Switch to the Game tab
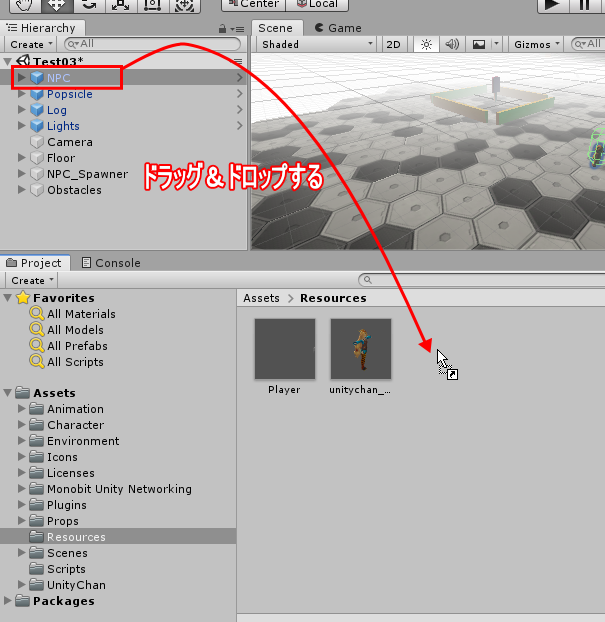 tap(338, 28)
